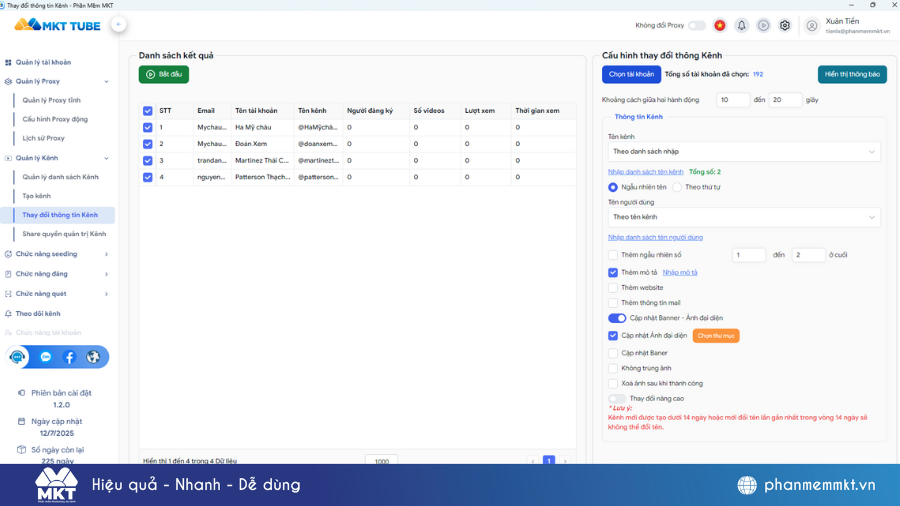The height and width of the screenshot is (506, 900).
Task: Check the Thêm website checkbox
Action: (x=613, y=288)
